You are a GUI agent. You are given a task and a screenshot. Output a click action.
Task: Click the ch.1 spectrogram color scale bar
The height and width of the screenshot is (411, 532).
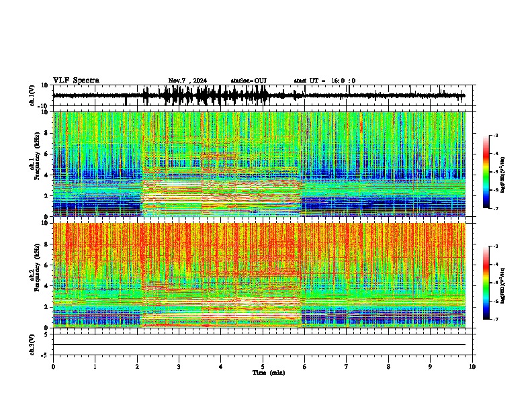[x=486, y=172]
